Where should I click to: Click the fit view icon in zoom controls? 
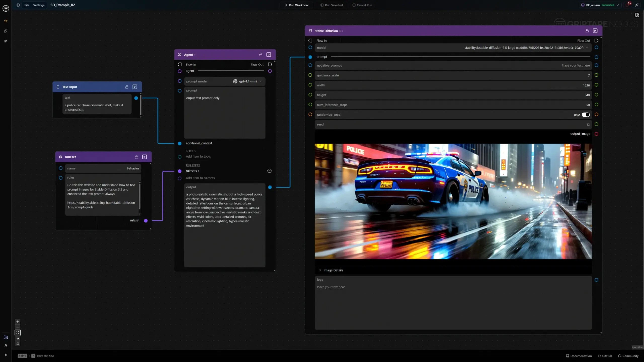pyautogui.click(x=18, y=333)
